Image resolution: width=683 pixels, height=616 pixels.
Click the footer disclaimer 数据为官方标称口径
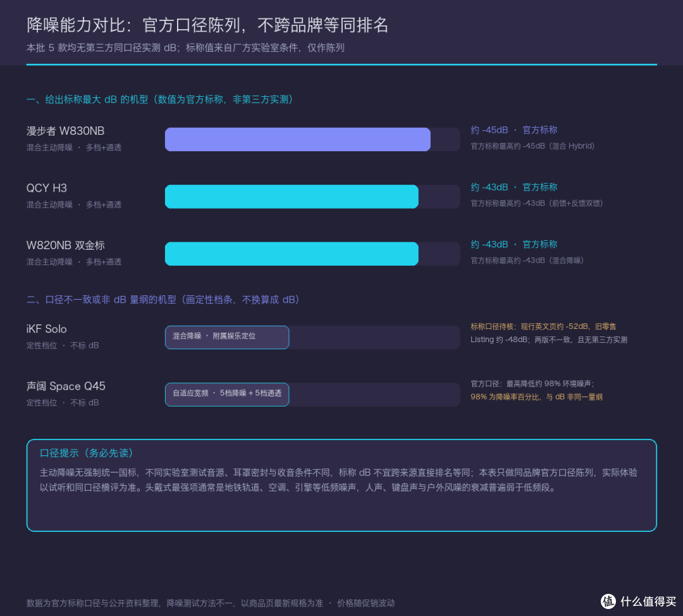211,603
